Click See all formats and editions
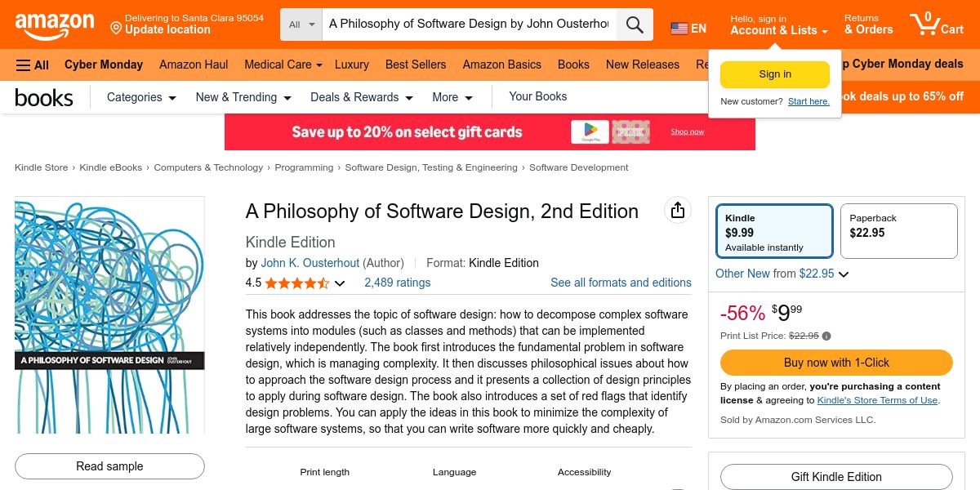Screen dimensions: 980x490 pos(621,283)
